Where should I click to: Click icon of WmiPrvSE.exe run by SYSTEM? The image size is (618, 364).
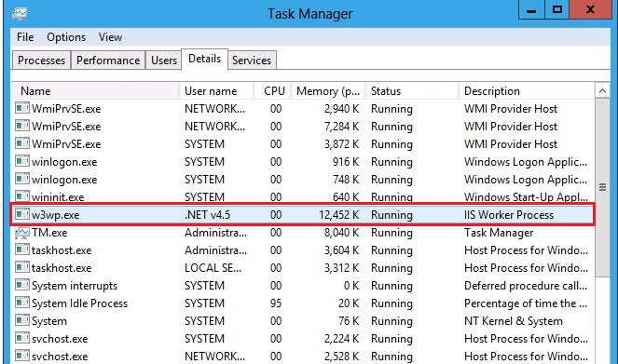tap(22, 143)
